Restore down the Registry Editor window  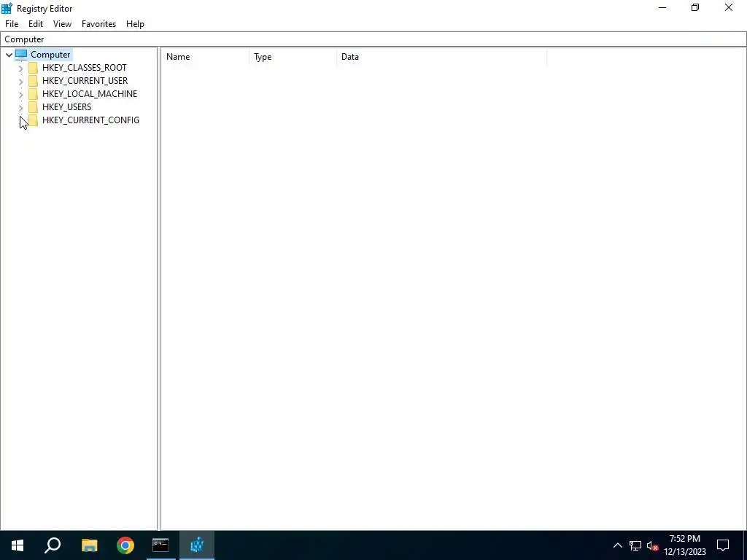[695, 7]
